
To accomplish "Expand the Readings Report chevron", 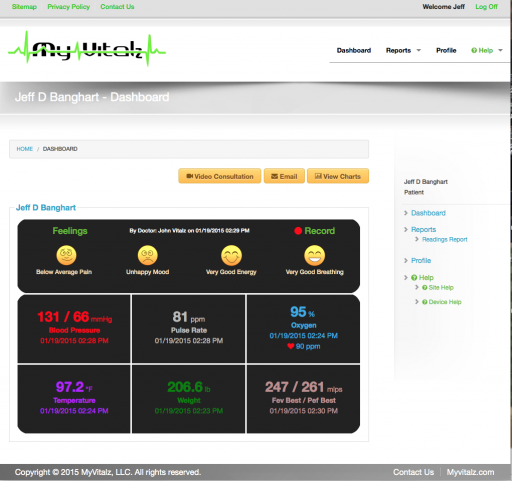I will 417,239.
